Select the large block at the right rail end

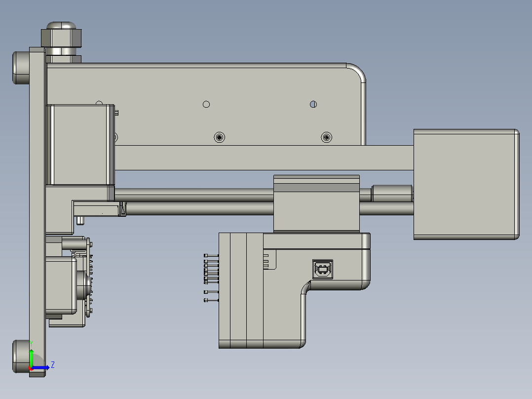coord(465,184)
